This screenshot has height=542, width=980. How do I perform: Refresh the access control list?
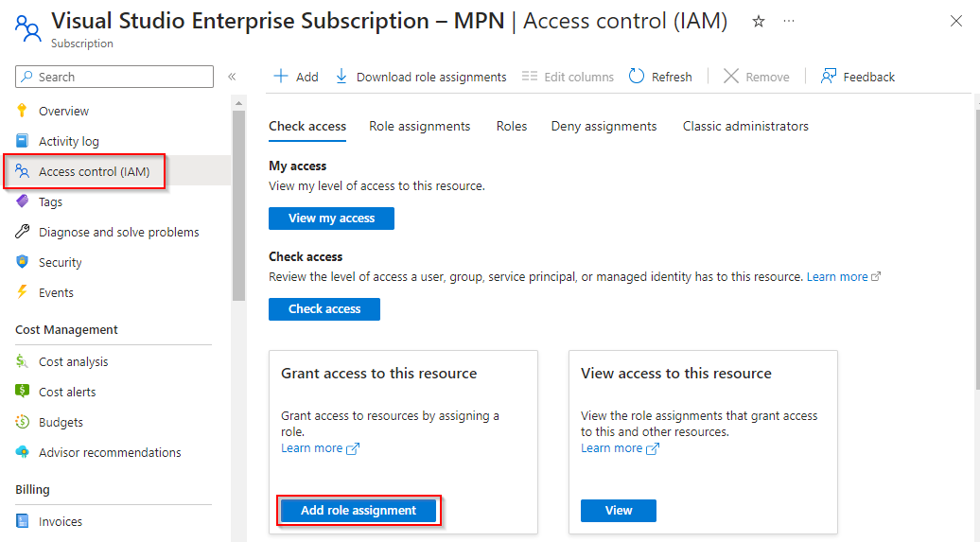(660, 77)
